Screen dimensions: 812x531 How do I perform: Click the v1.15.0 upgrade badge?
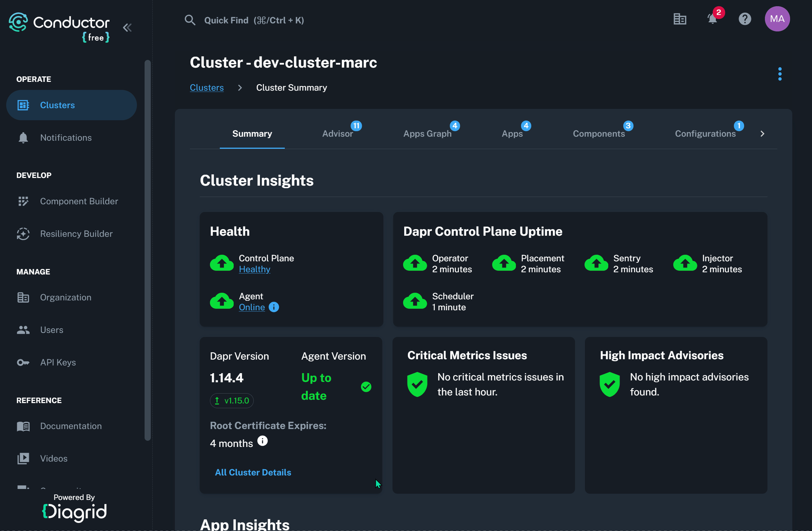click(232, 401)
